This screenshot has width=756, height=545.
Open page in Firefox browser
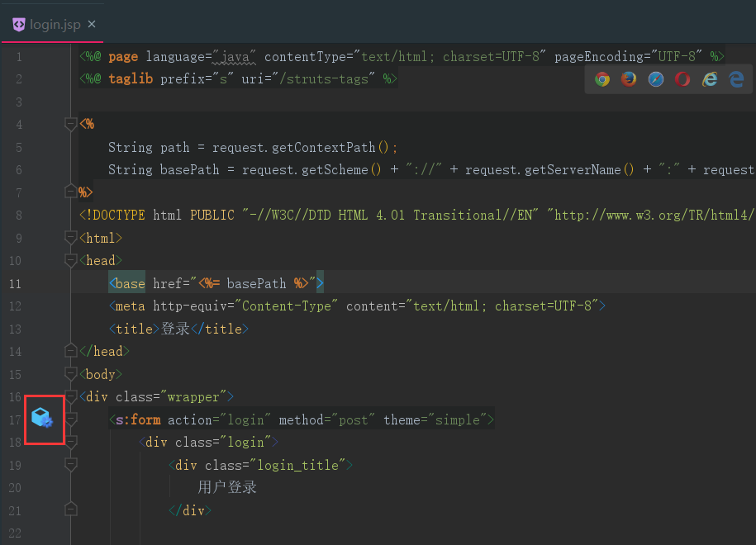click(629, 79)
